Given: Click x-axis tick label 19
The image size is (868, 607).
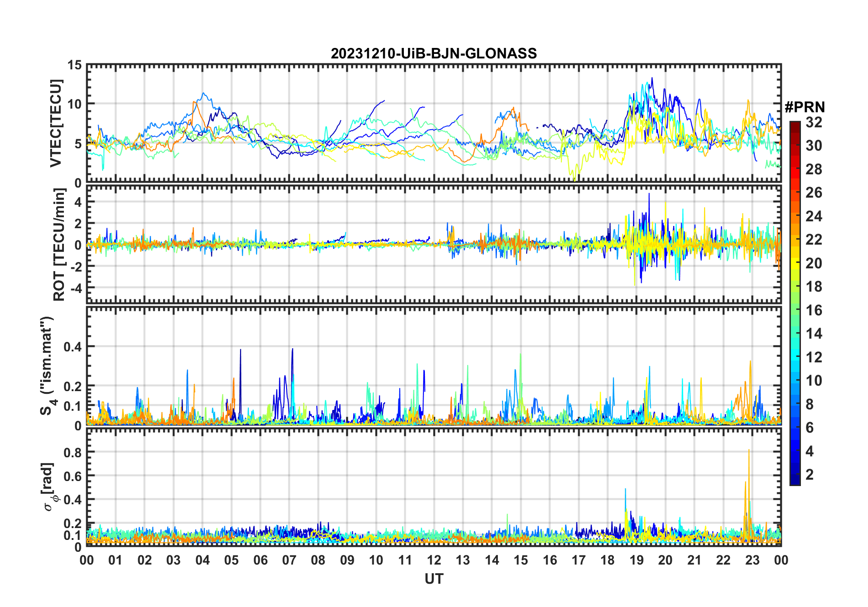Looking at the screenshot, I should click(x=637, y=560).
